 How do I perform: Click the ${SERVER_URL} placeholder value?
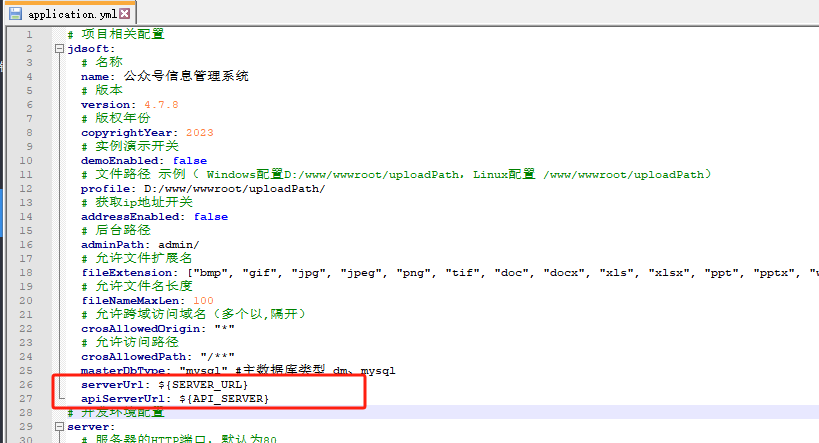[202, 384]
